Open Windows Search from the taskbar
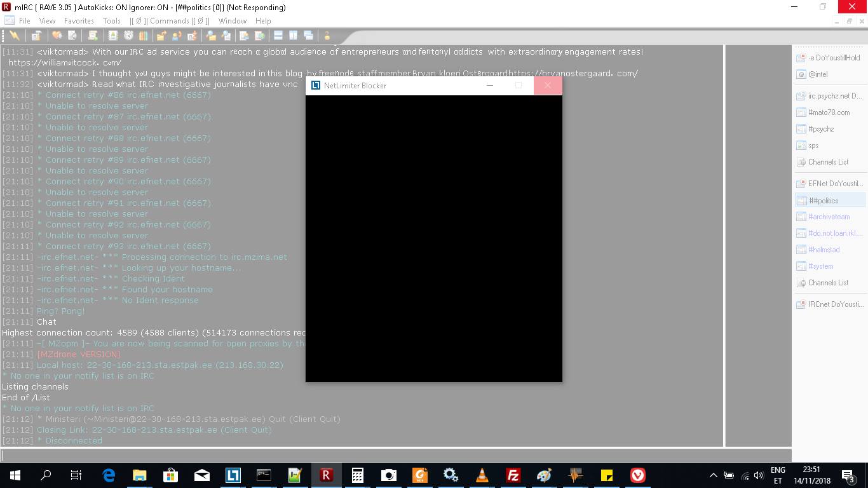Image resolution: width=868 pixels, height=488 pixels. (46, 475)
